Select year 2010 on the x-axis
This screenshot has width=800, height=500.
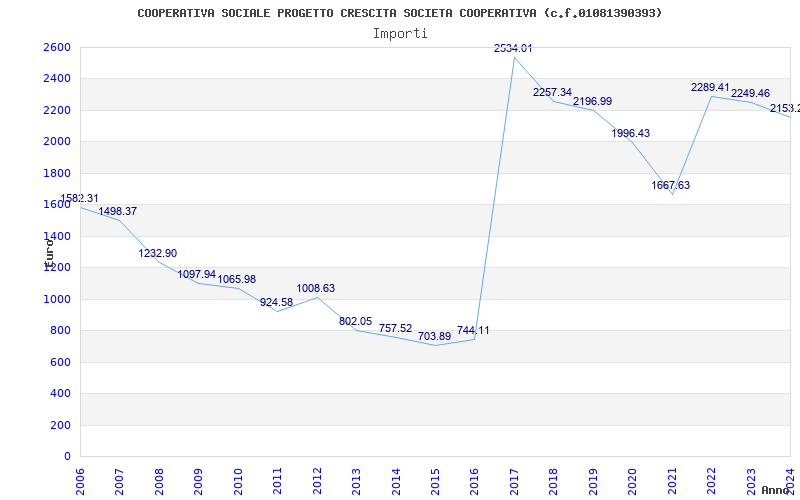238,482
